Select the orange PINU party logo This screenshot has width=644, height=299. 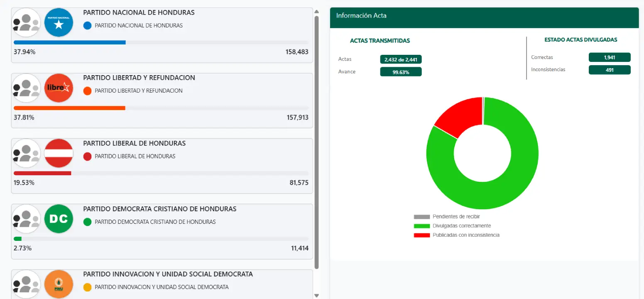[59, 284]
